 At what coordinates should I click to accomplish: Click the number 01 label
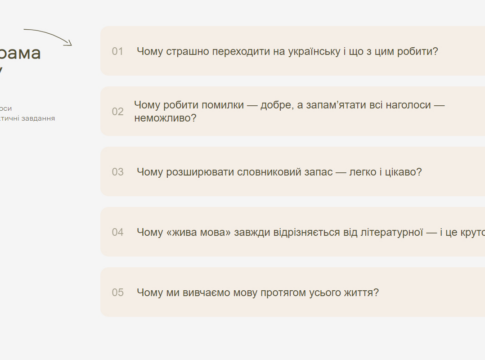[x=117, y=51]
